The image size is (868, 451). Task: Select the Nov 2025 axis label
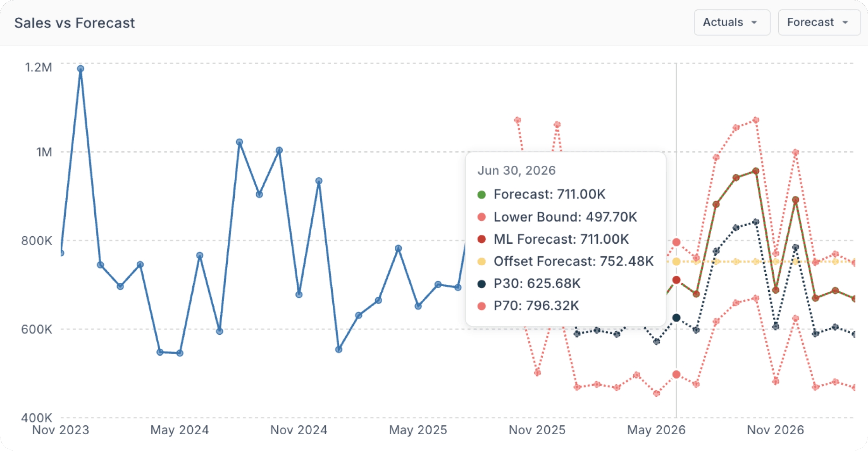[537, 430]
